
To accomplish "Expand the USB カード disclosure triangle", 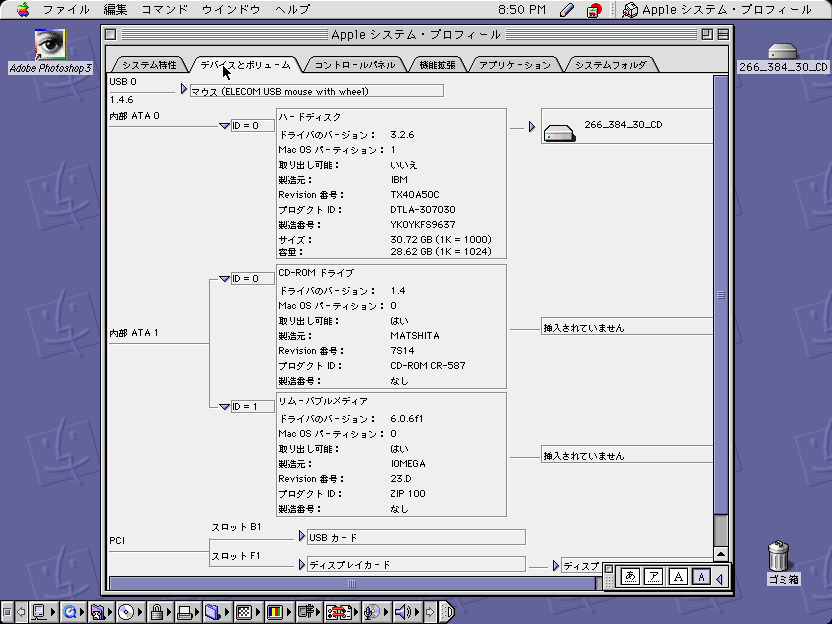I will pos(301,536).
